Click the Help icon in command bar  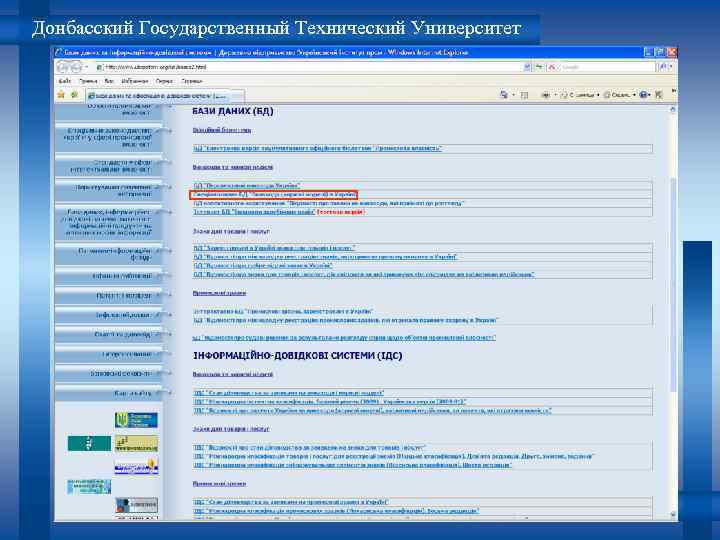[643, 95]
